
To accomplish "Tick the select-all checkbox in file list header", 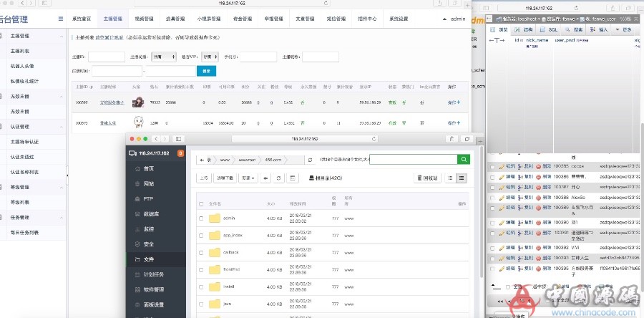I will coord(201,204).
